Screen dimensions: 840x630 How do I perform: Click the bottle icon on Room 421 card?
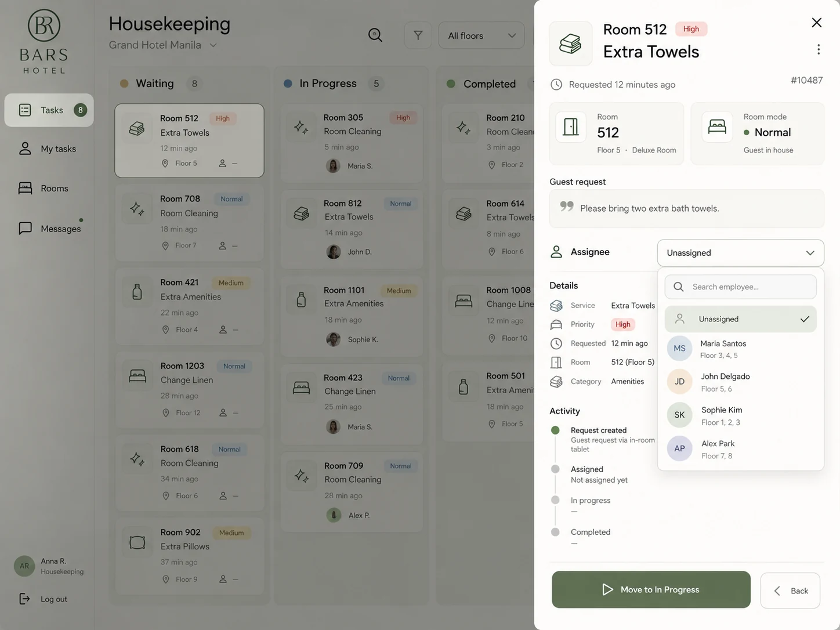point(137,291)
